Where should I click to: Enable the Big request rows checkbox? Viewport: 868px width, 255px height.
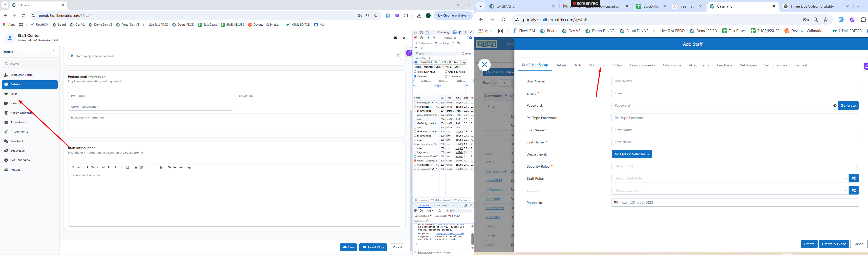pyautogui.click(x=415, y=72)
